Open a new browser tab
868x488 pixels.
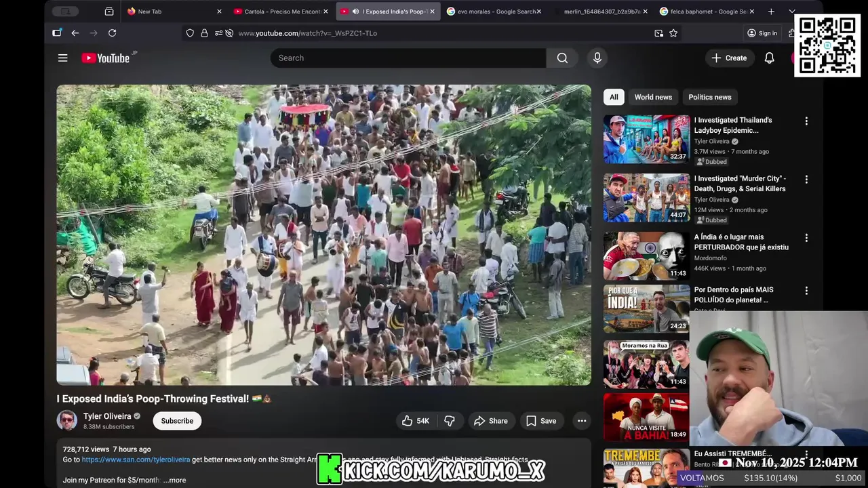(771, 12)
